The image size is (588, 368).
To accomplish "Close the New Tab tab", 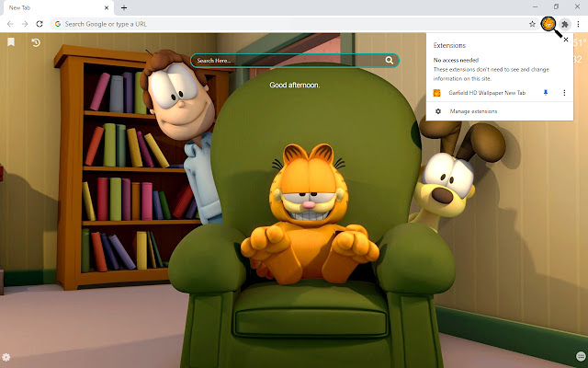I will click(x=107, y=7).
